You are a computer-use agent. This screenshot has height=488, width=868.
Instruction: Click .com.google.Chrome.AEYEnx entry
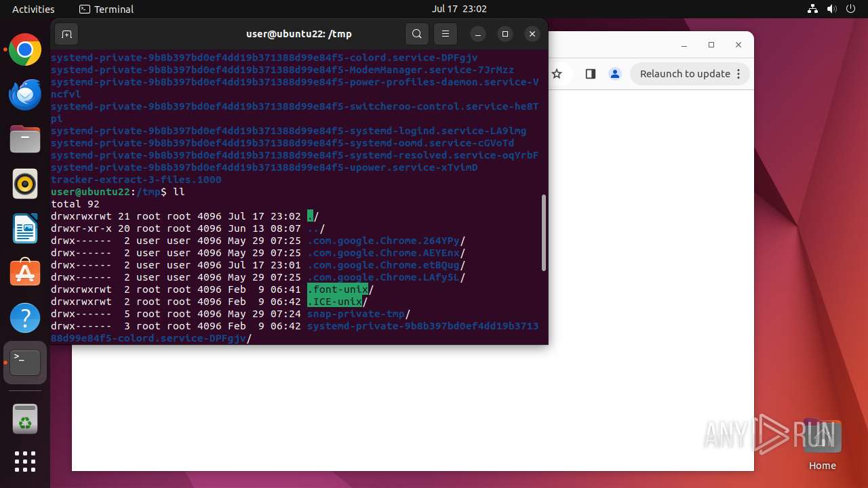coord(384,253)
